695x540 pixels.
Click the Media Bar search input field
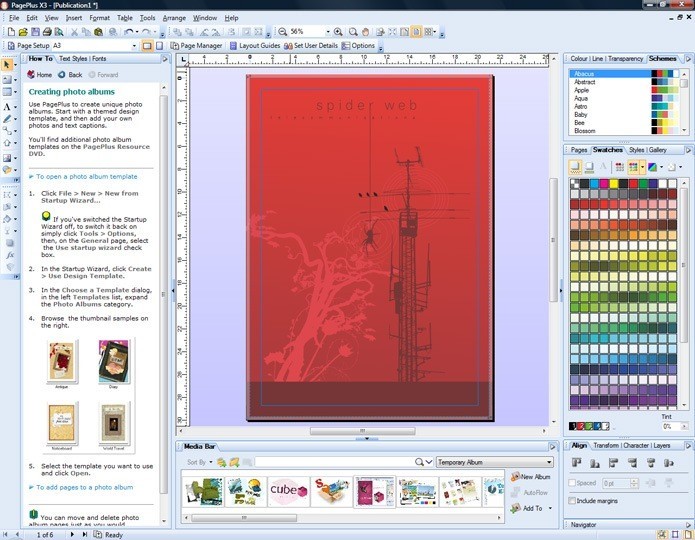[335, 462]
